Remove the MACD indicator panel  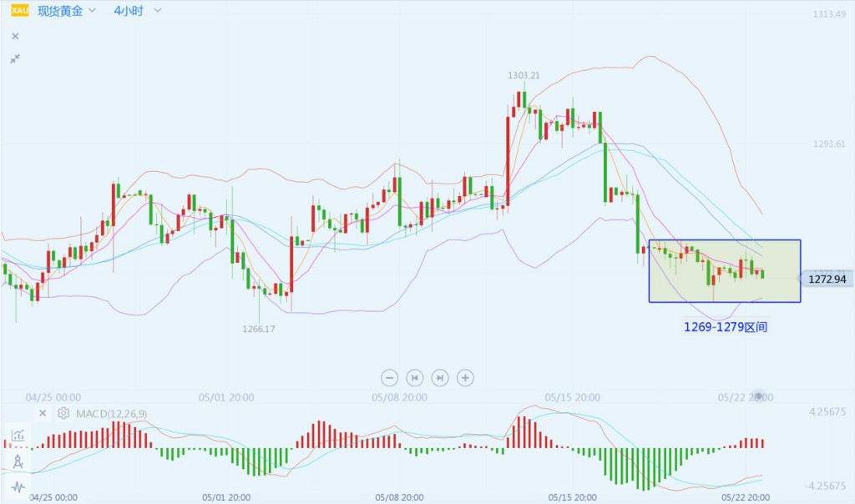43,413
